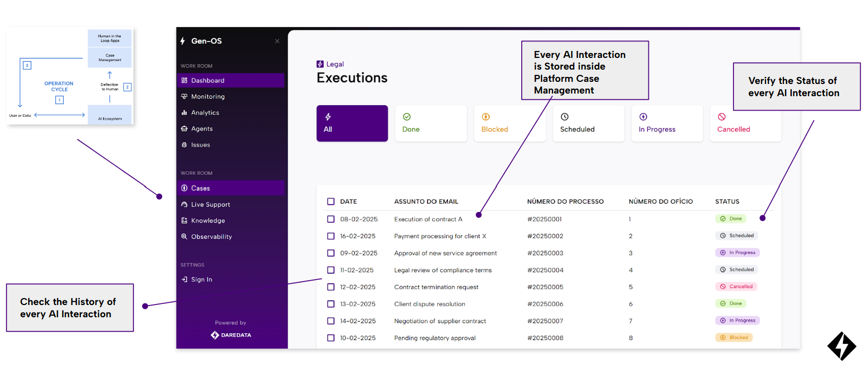The width and height of the screenshot is (868, 372).
Task: Click the icon on the In Progress card
Action: 643,116
